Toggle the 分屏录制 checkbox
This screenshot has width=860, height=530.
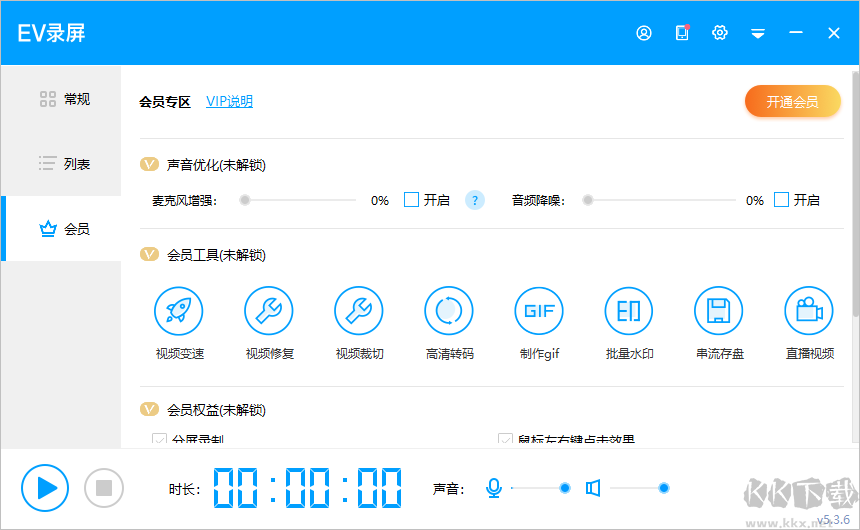coord(160,440)
